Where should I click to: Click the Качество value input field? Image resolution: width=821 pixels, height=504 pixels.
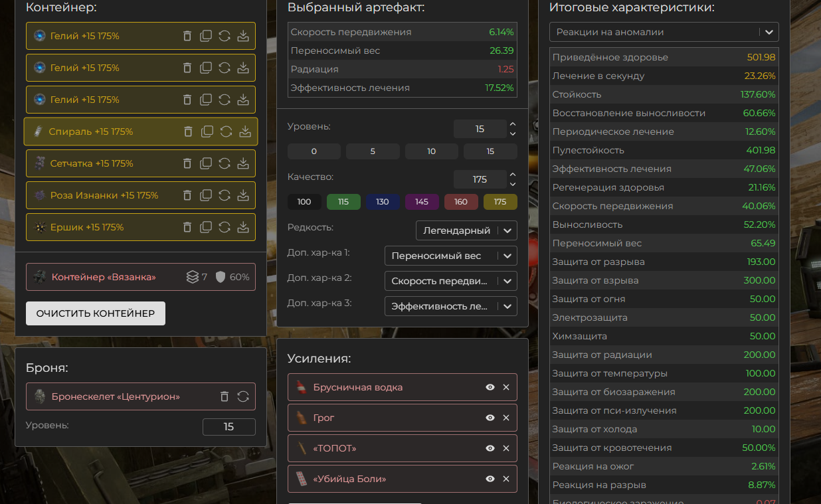tap(480, 179)
